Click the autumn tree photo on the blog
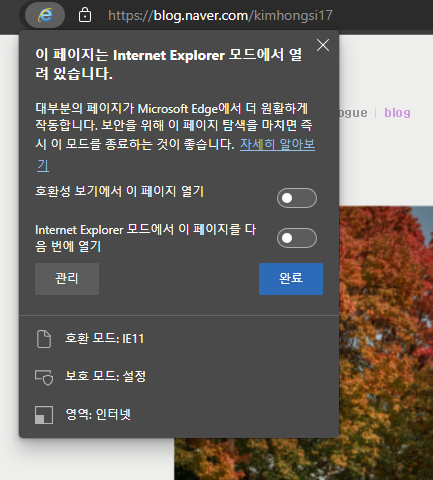Image resolution: width=433 pixels, height=480 pixels. click(386, 343)
